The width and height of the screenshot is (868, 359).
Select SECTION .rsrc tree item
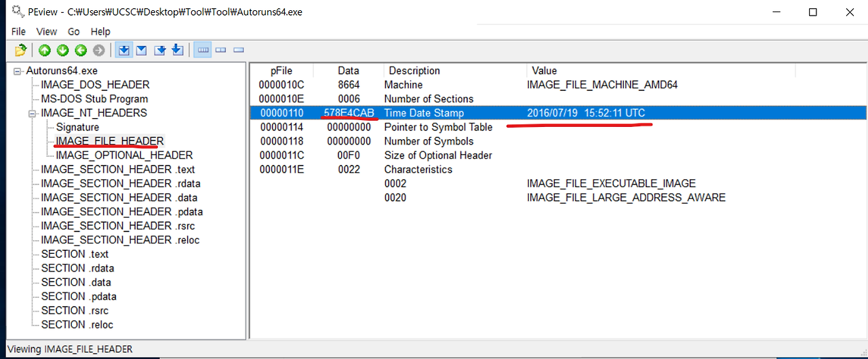(x=75, y=310)
